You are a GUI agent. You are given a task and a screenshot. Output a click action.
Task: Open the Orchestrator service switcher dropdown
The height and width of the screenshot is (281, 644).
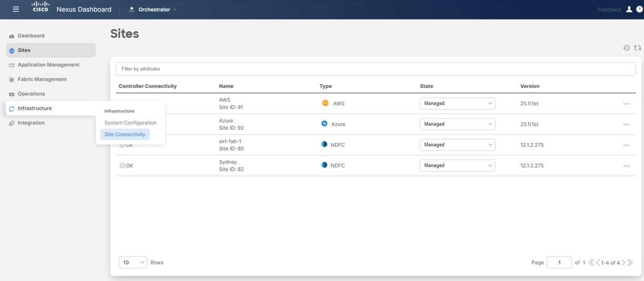tap(153, 9)
